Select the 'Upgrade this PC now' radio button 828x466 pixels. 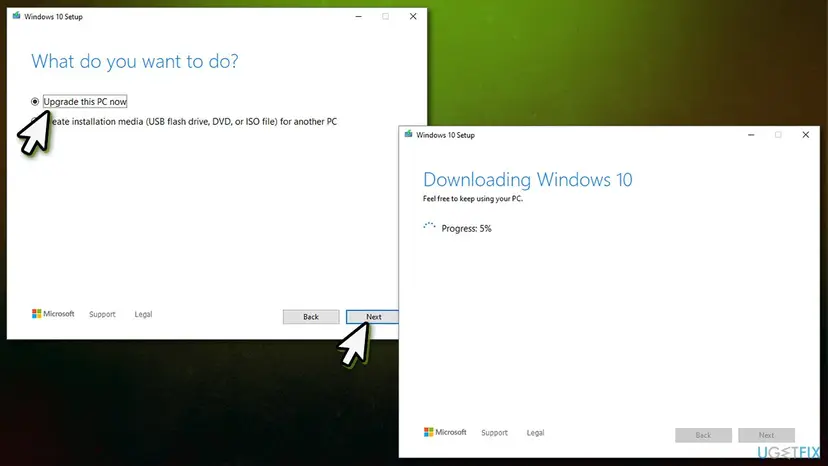point(35,101)
